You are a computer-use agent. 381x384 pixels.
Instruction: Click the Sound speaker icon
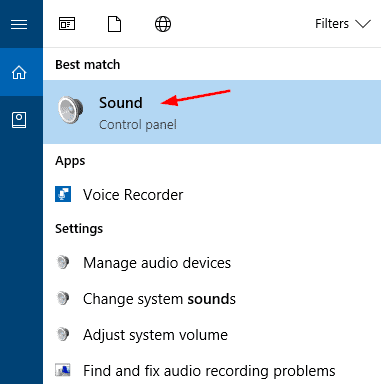point(70,110)
